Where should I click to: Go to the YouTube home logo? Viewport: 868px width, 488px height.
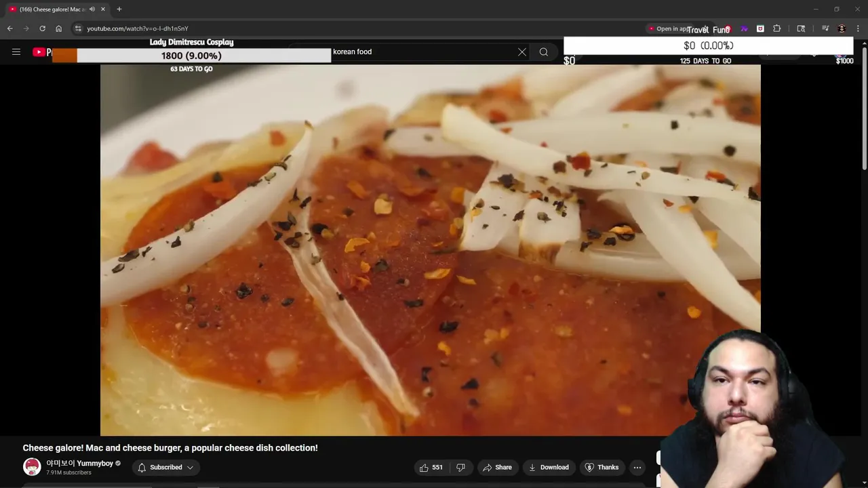(x=41, y=52)
